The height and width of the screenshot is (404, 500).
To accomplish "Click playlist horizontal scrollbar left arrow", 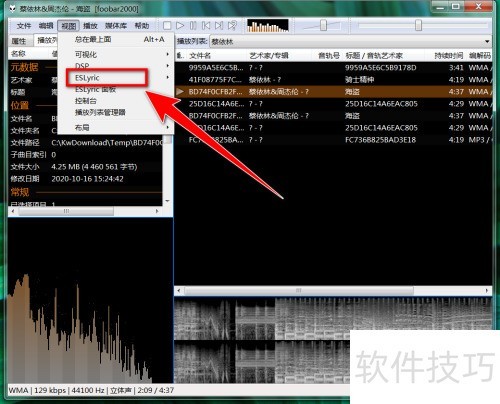I will (179, 291).
